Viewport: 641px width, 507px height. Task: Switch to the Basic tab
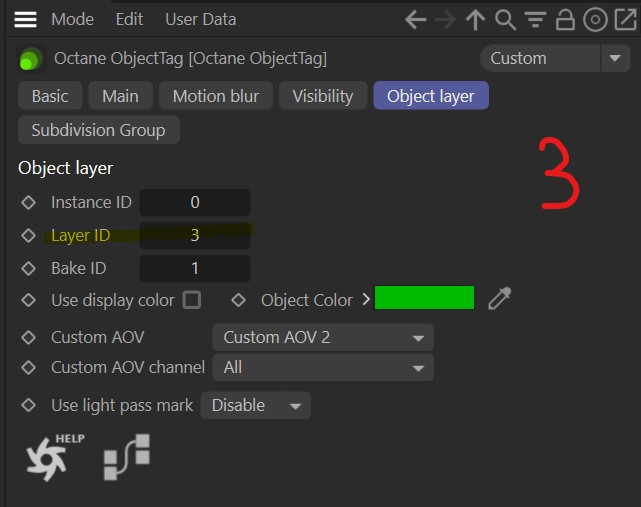pos(50,96)
